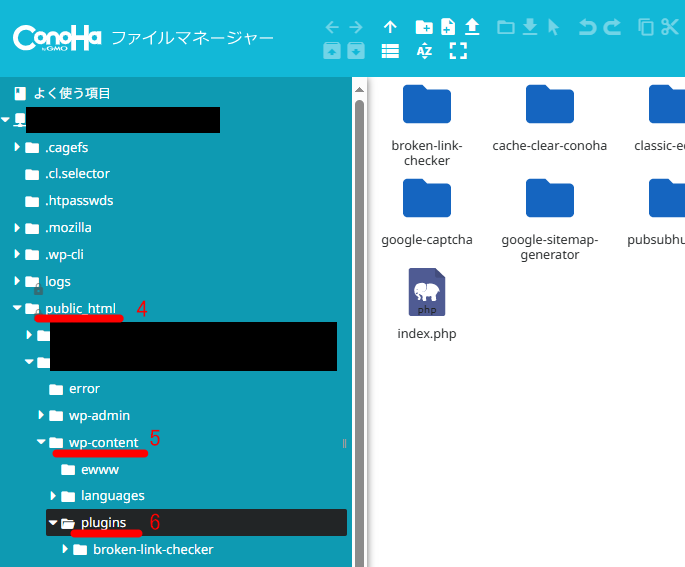This screenshot has width=685, height=567.
Task: Expand the wp-admin tree node arrow
Action: click(41, 415)
